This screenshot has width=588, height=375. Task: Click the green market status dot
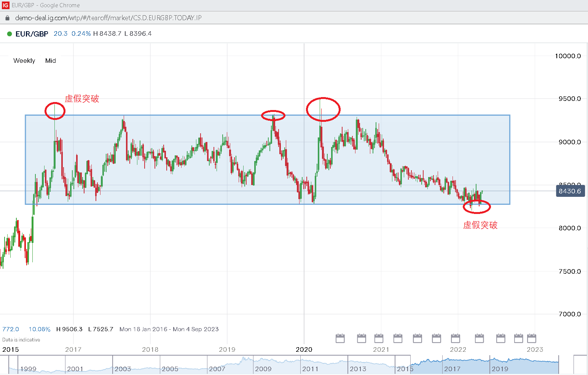tap(10, 34)
